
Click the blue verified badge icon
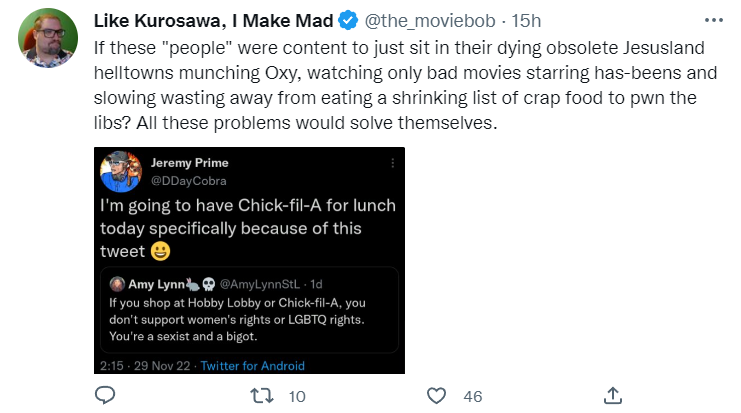(x=347, y=20)
